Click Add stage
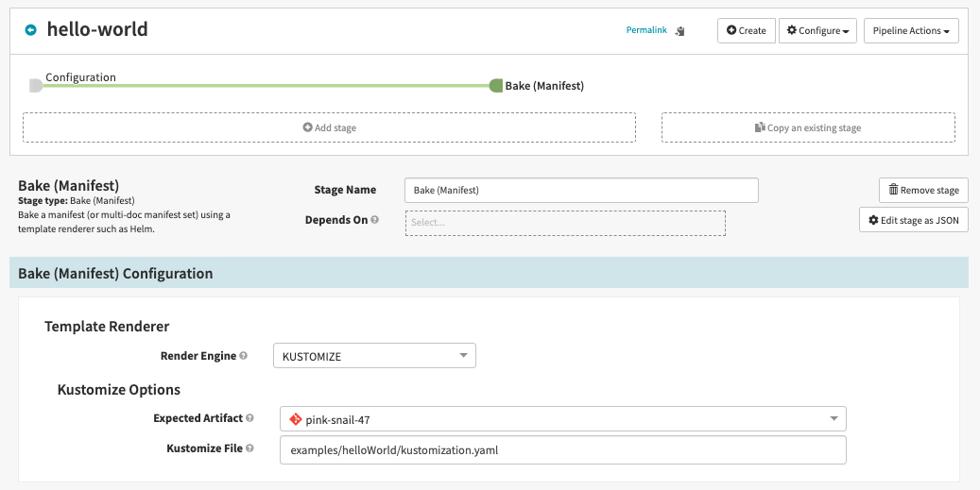Viewport: 980px width, 490px height. point(329,127)
